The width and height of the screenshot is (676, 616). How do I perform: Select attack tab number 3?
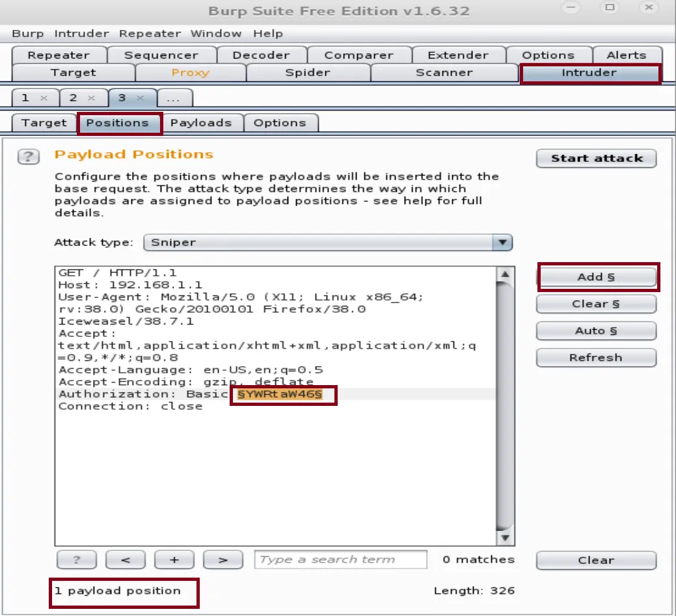122,98
